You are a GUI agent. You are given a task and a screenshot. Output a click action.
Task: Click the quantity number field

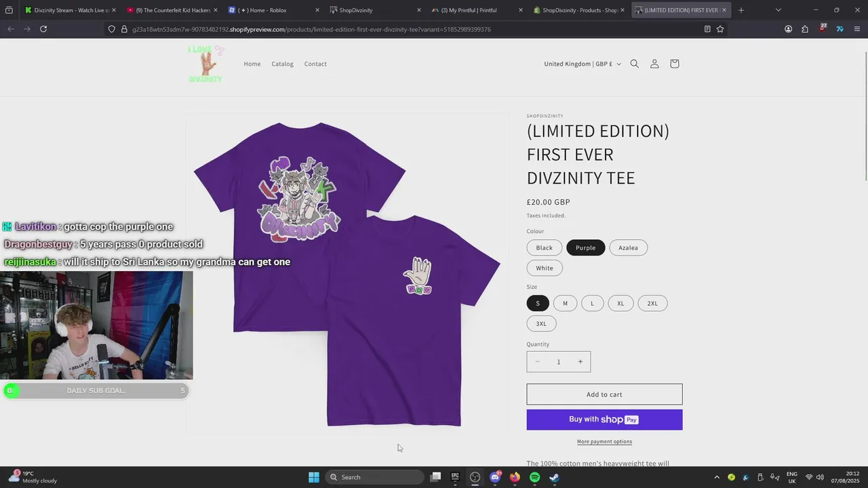click(558, 362)
